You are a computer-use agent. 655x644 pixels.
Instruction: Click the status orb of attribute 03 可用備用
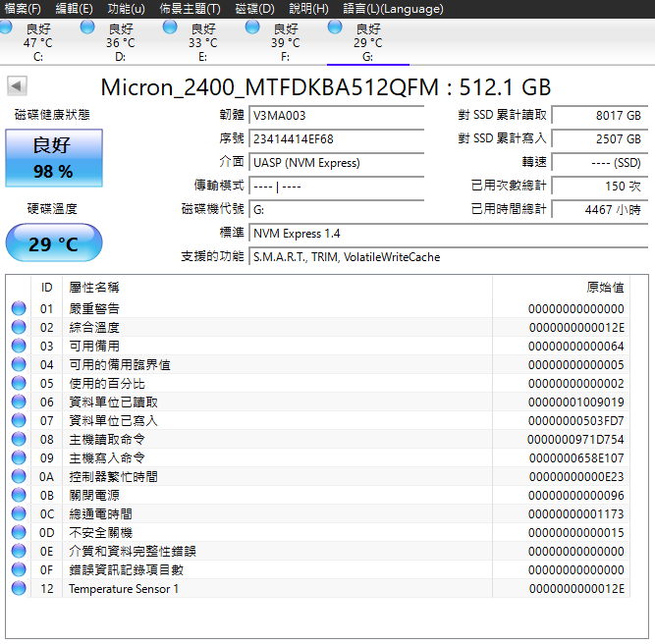[19, 346]
